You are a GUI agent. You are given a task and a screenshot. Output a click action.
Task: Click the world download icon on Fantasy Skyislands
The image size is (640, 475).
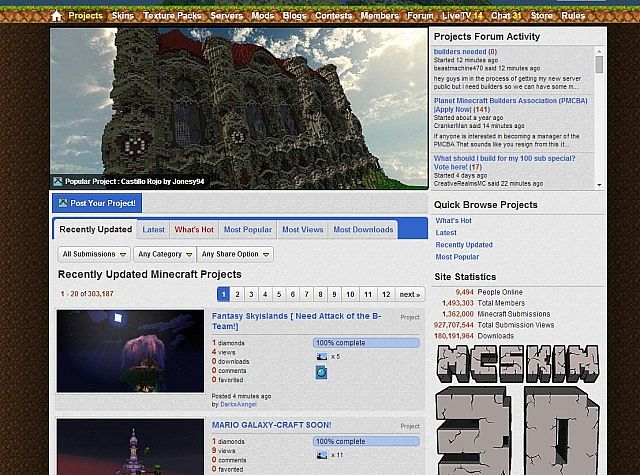[x=322, y=373]
